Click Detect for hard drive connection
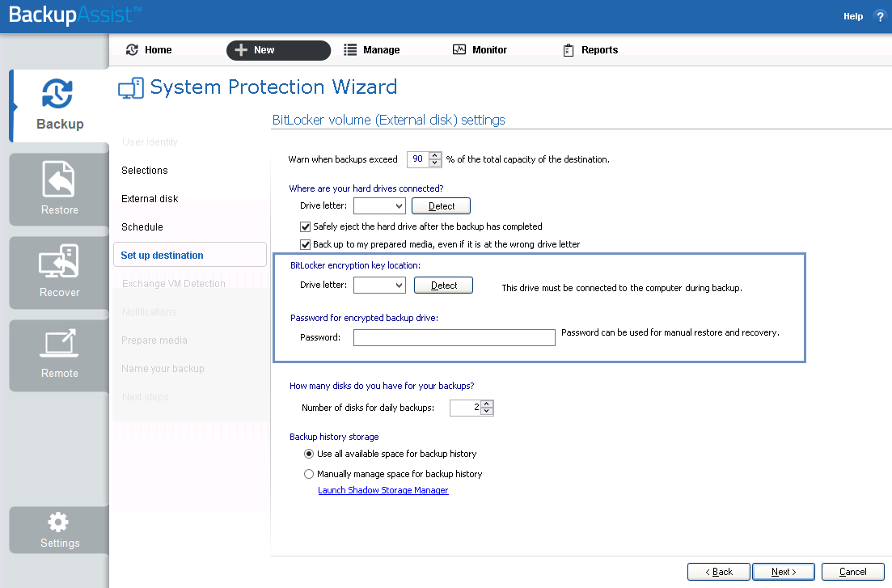The image size is (892, 588). (441, 205)
